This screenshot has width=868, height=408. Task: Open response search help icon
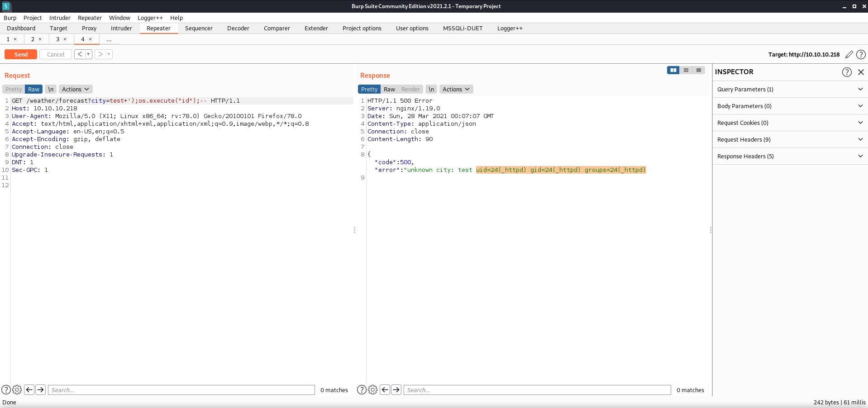pos(362,389)
